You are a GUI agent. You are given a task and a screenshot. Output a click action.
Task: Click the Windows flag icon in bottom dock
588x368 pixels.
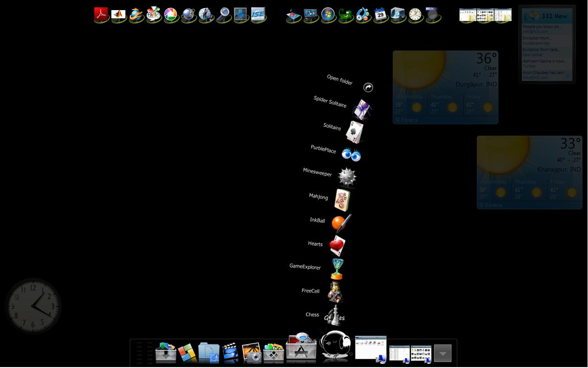tap(187, 353)
